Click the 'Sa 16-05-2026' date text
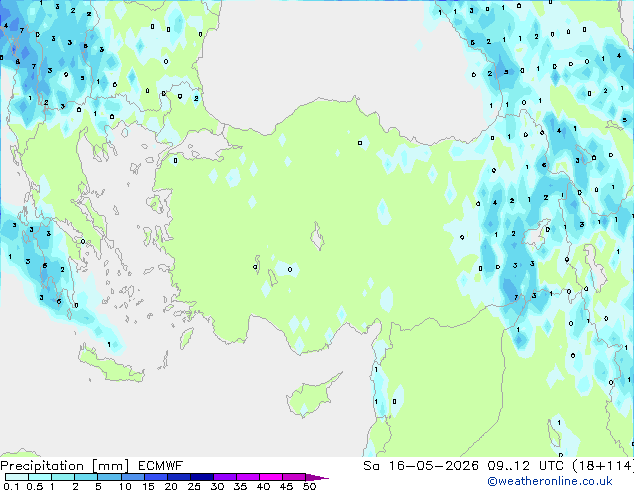634x490 pixels. pos(421,466)
